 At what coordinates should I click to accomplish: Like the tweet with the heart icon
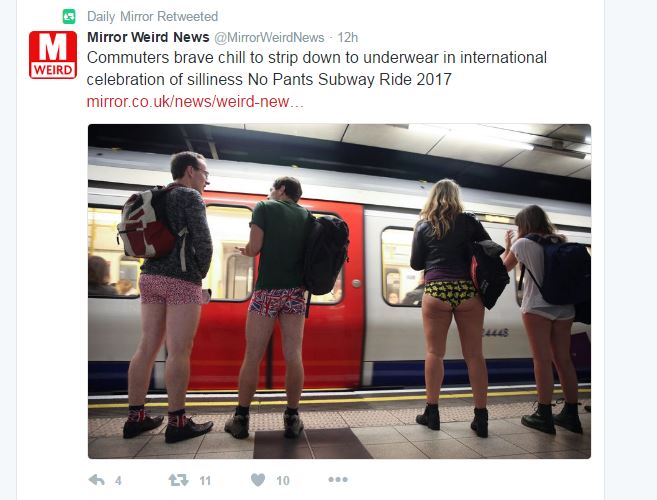[x=258, y=480]
